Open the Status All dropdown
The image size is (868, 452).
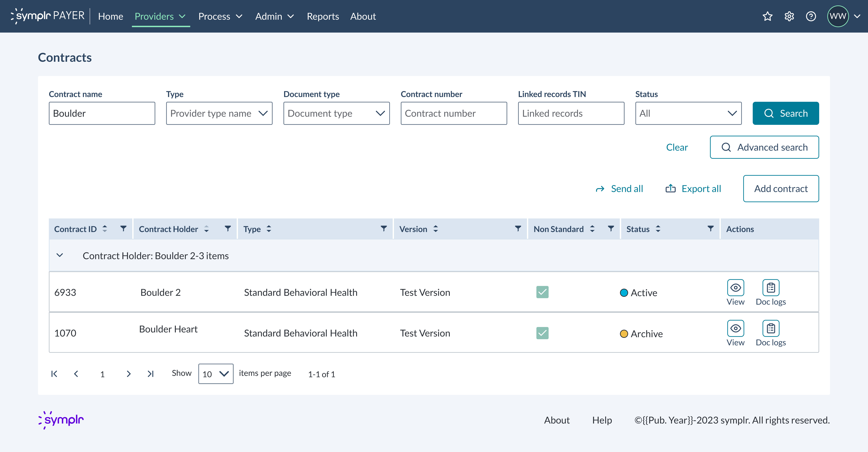point(688,113)
